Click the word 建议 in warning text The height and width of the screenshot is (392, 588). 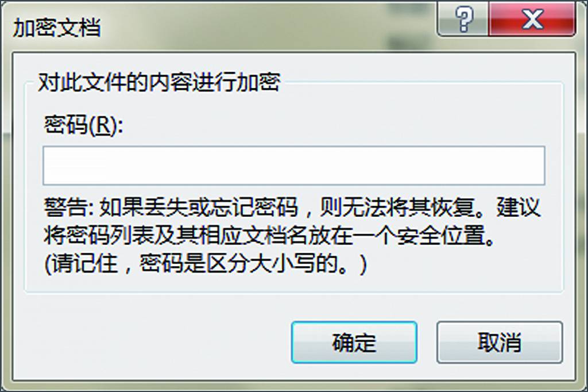pyautogui.click(x=519, y=207)
